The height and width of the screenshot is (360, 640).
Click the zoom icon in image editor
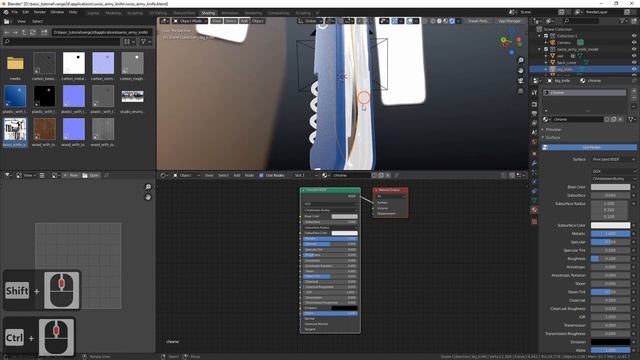click(148, 187)
